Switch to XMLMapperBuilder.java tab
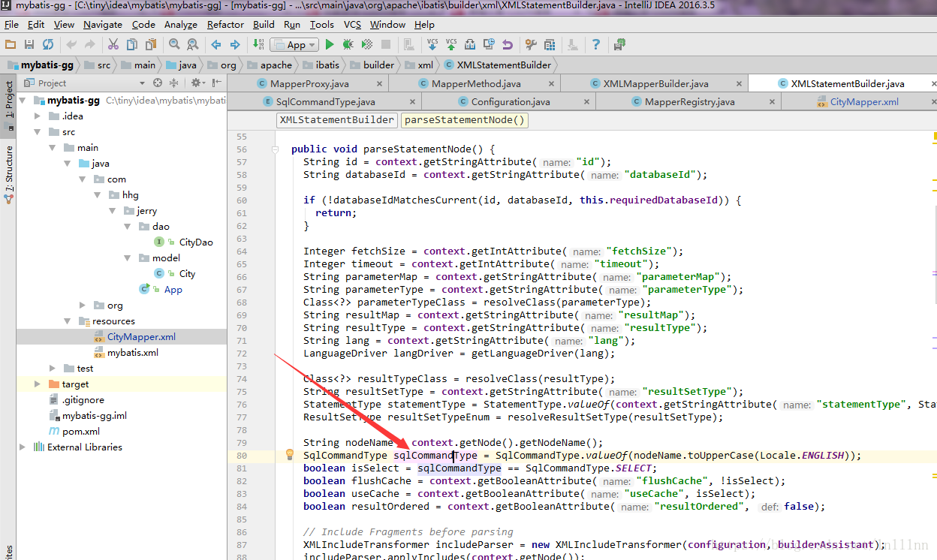Image resolution: width=937 pixels, height=560 pixels. 655,83
